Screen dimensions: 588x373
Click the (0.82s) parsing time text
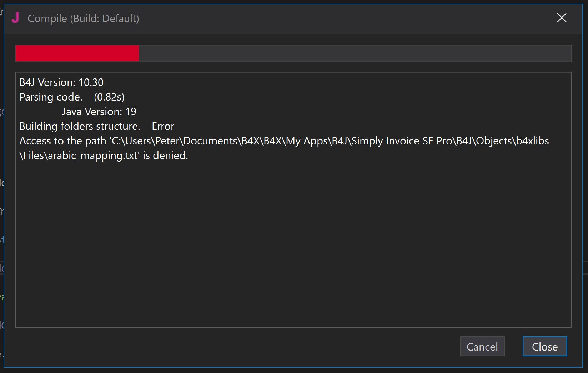(109, 97)
